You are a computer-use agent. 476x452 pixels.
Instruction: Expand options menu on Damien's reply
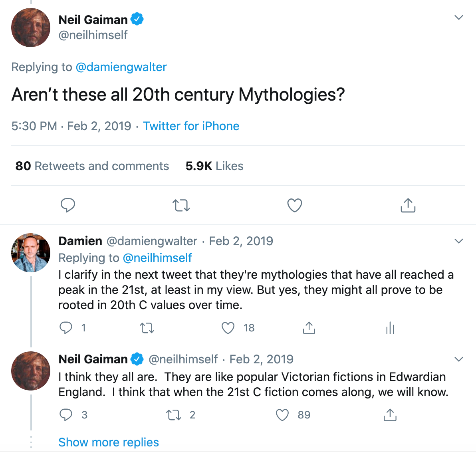click(459, 241)
